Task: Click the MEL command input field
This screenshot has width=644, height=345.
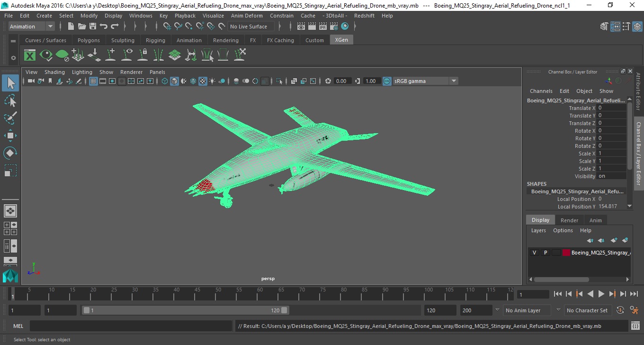Action: click(131, 326)
